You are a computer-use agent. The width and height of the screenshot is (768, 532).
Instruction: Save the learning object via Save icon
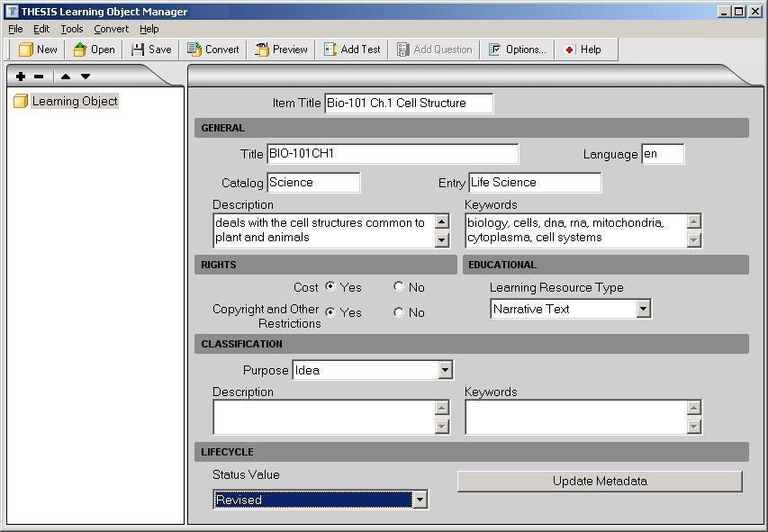point(151,50)
